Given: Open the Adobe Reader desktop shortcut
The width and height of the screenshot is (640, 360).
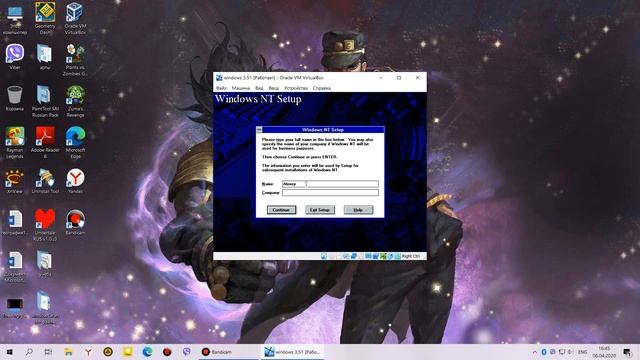Looking at the screenshot, I should click(45, 142).
